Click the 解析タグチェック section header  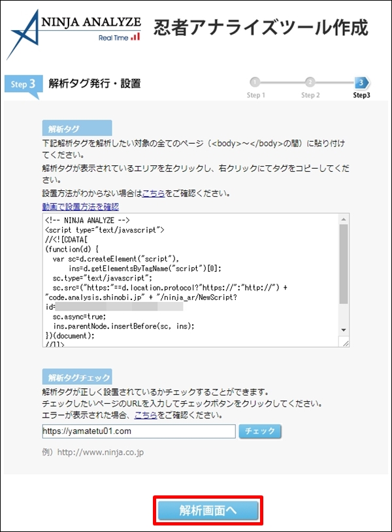click(x=77, y=377)
